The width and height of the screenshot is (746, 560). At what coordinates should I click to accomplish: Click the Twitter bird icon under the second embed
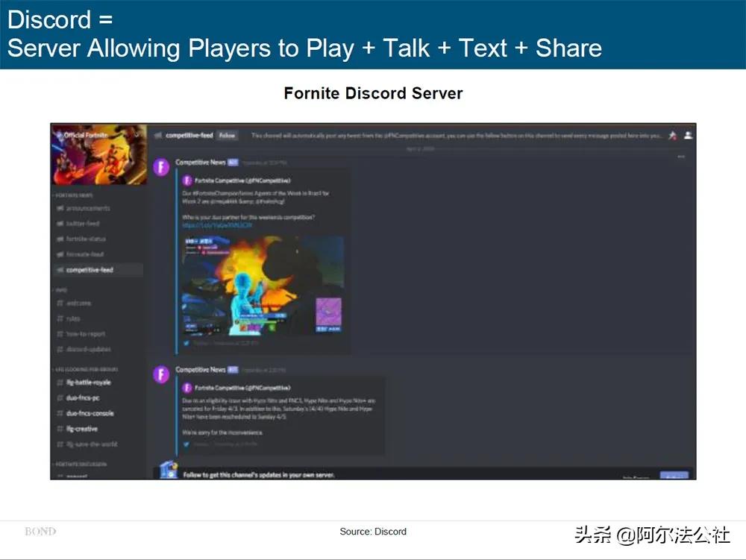[x=186, y=444]
